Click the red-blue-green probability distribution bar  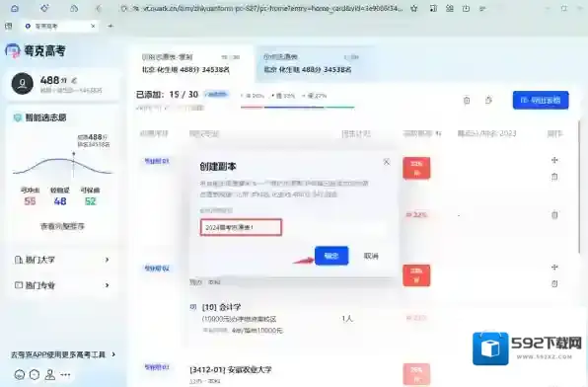pos(298,108)
